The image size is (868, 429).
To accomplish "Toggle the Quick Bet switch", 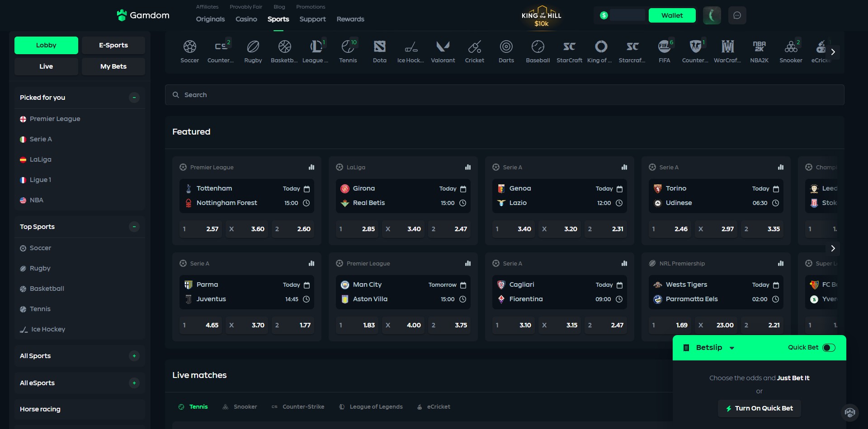I will 829,348.
